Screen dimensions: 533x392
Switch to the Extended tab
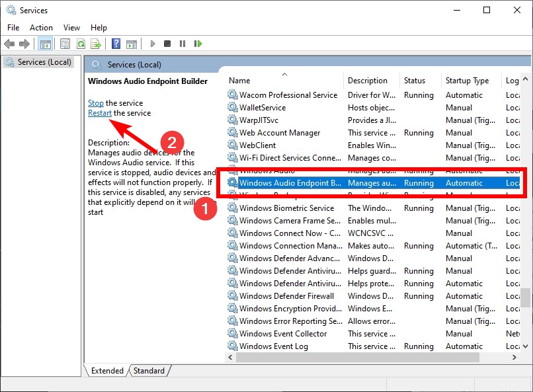pyautogui.click(x=107, y=371)
